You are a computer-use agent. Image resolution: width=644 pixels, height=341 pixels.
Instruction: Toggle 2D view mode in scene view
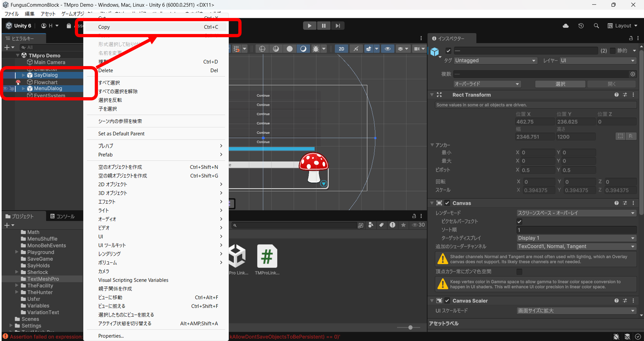pos(341,48)
